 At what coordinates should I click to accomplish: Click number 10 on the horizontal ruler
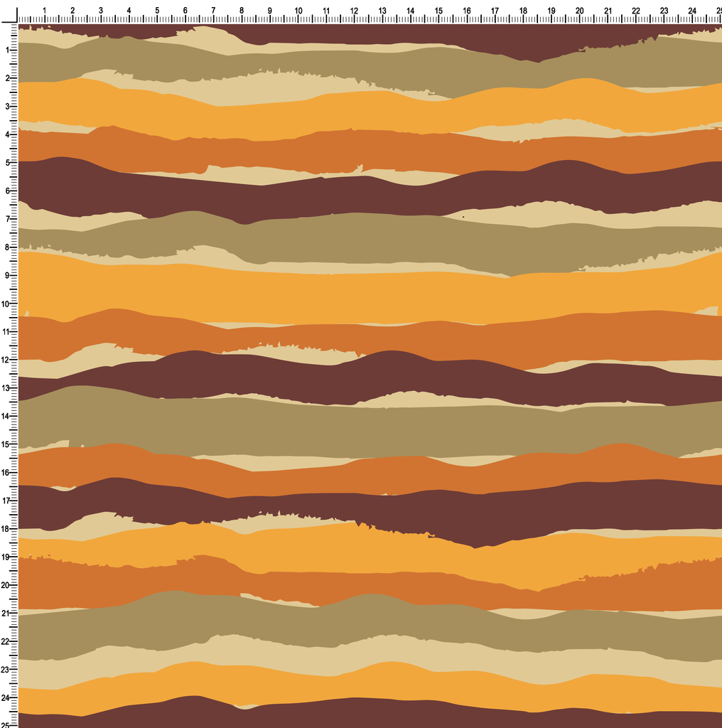tap(298, 10)
